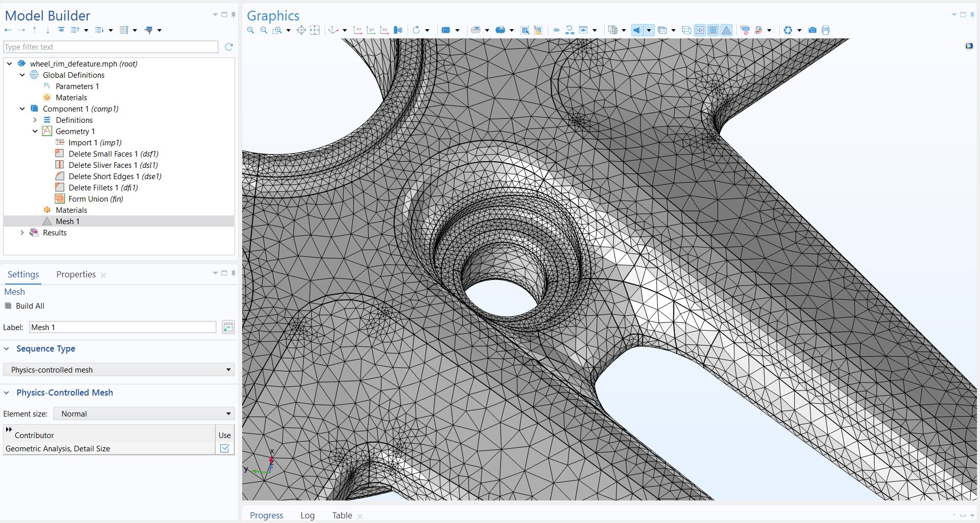This screenshot has width=980, height=523.
Task: Select the Form Union (fin) node
Action: (96, 199)
